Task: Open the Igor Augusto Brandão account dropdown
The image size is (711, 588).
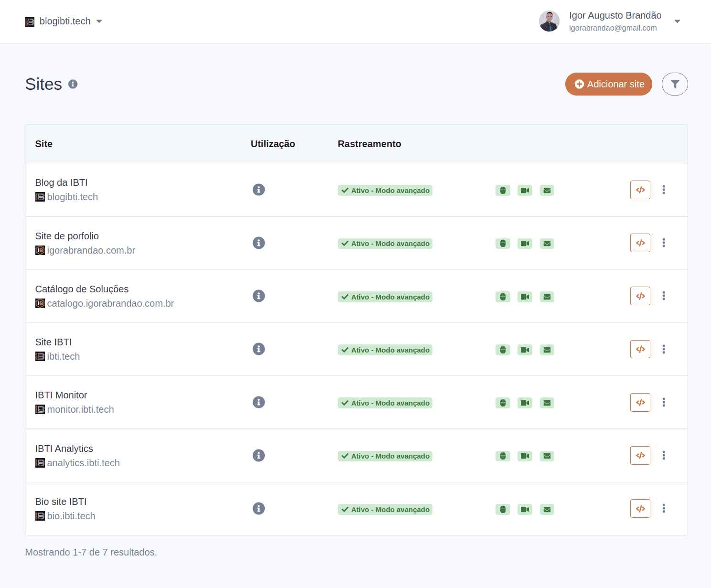Action: (x=677, y=21)
